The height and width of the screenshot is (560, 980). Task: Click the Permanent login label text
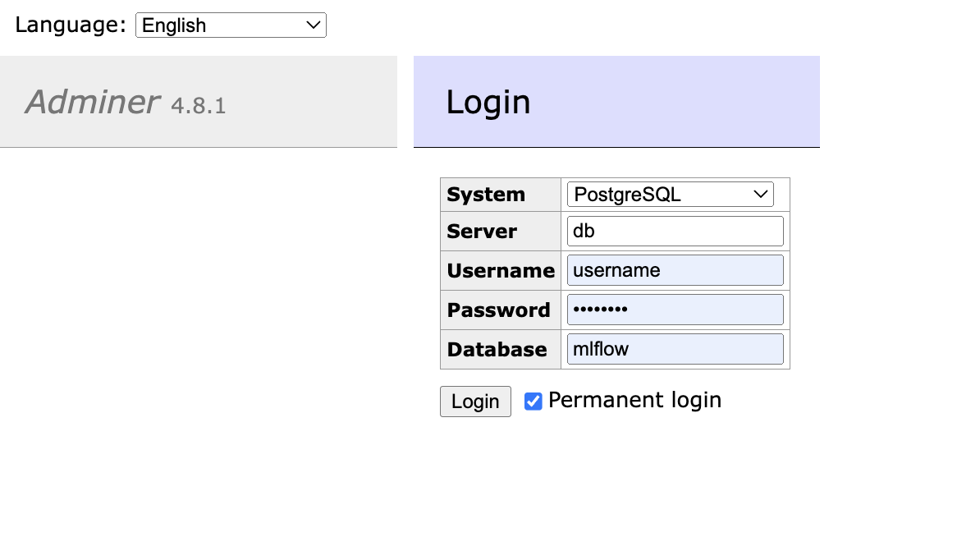click(x=635, y=400)
